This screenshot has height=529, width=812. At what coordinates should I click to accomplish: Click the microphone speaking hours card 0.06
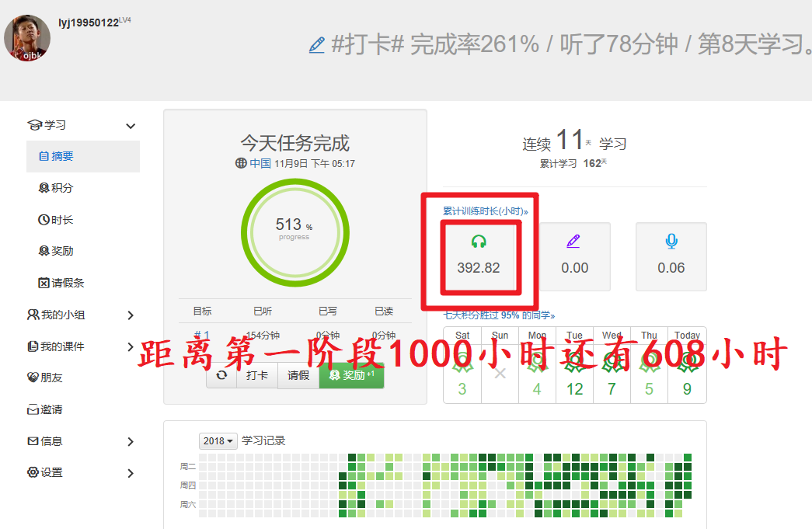(671, 257)
